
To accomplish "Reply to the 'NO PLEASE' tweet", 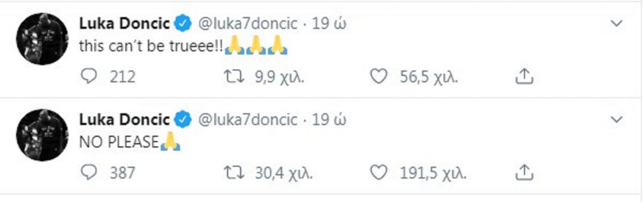I will [x=87, y=173].
